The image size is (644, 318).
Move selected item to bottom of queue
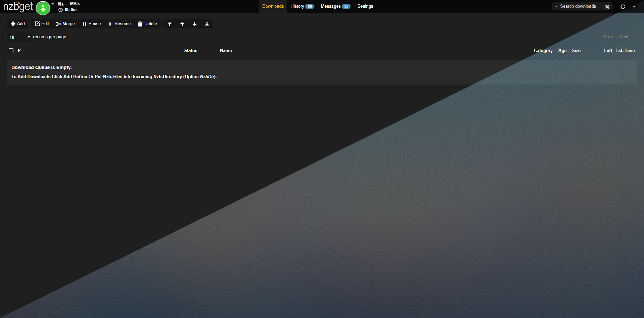point(207,24)
